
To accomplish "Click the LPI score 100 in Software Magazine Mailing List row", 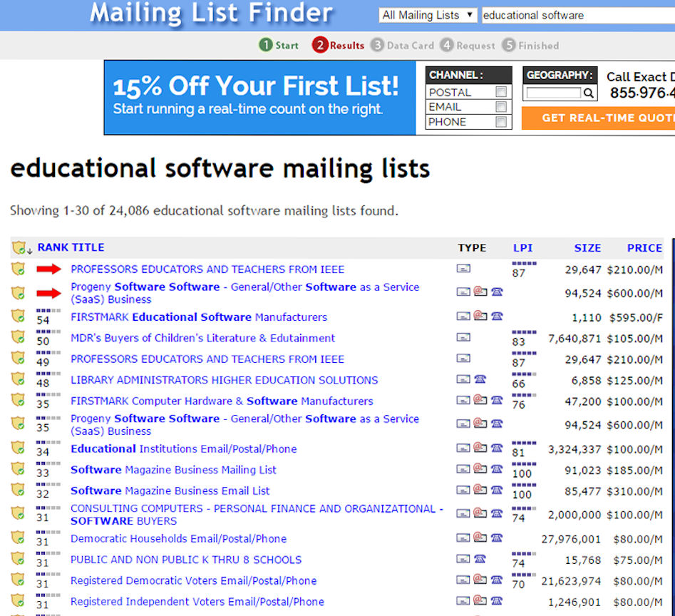I will (522, 473).
